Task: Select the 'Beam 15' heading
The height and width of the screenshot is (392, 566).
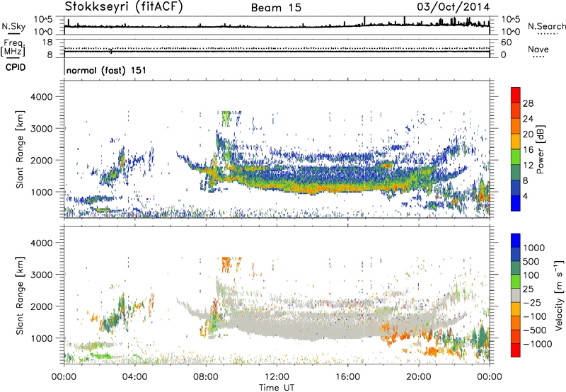Action: pos(276,8)
